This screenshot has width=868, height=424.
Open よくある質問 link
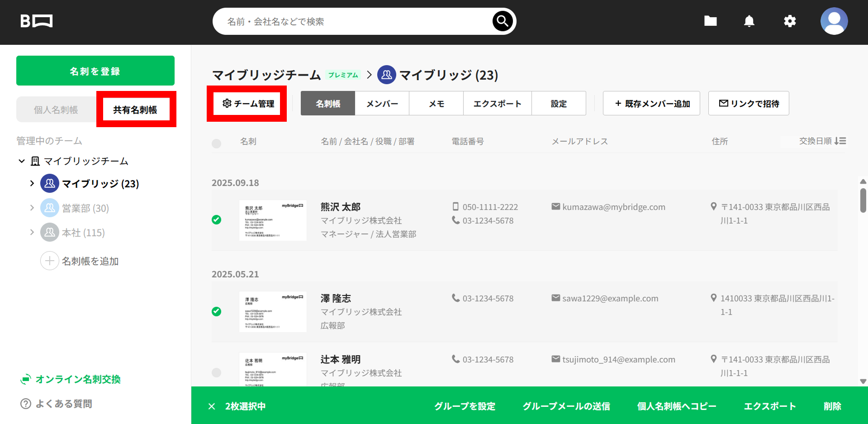pyautogui.click(x=56, y=404)
